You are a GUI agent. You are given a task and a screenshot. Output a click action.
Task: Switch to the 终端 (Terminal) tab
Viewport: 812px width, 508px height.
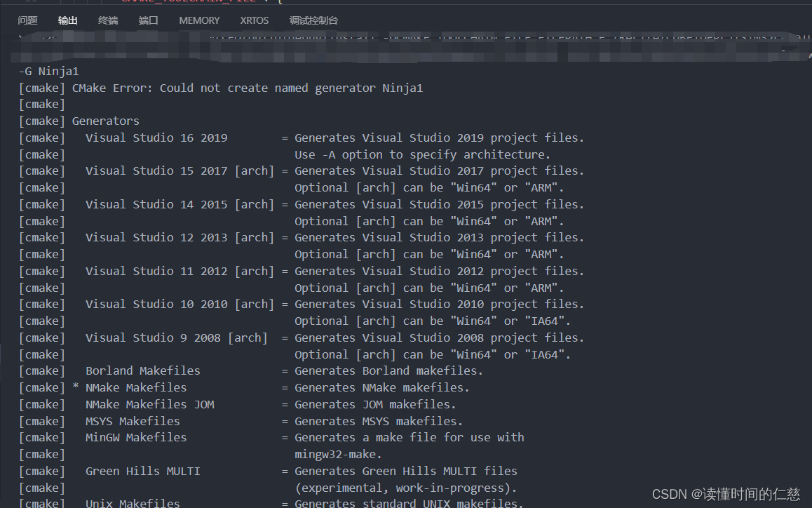point(107,20)
